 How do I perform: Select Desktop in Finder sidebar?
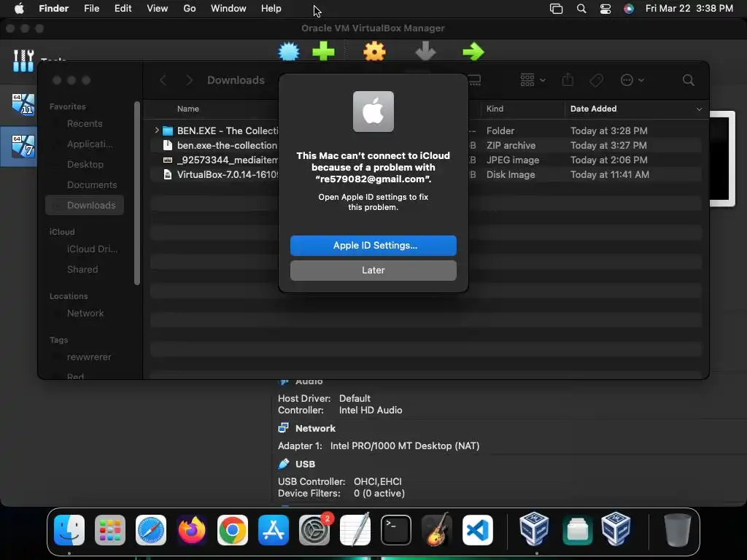coord(85,164)
